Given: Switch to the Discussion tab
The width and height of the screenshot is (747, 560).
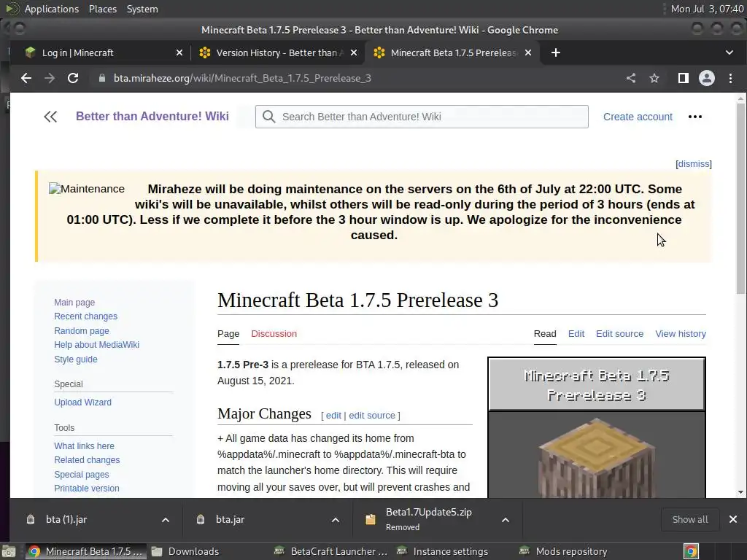Looking at the screenshot, I should (x=274, y=334).
